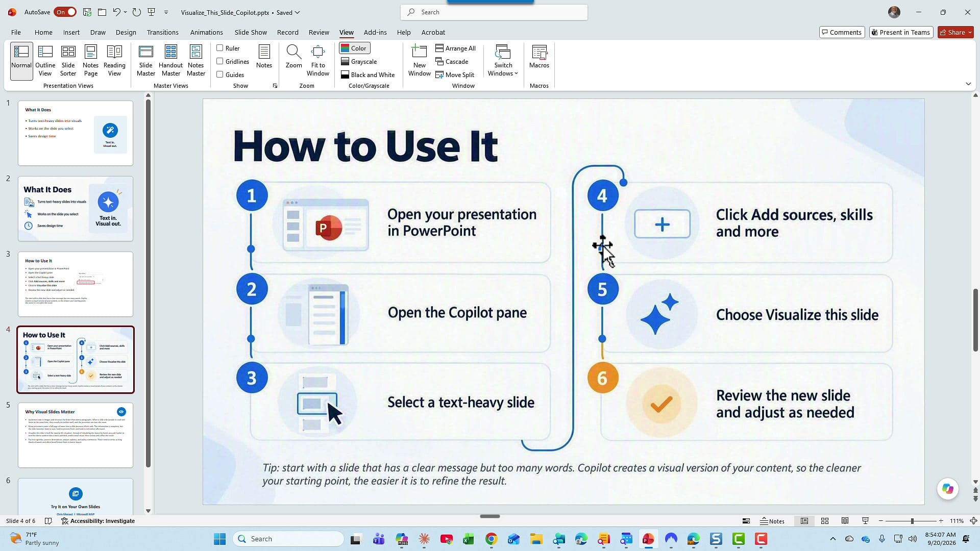Click the Slide Show icon in status bar
The height and width of the screenshot is (551, 980).
pyautogui.click(x=865, y=521)
